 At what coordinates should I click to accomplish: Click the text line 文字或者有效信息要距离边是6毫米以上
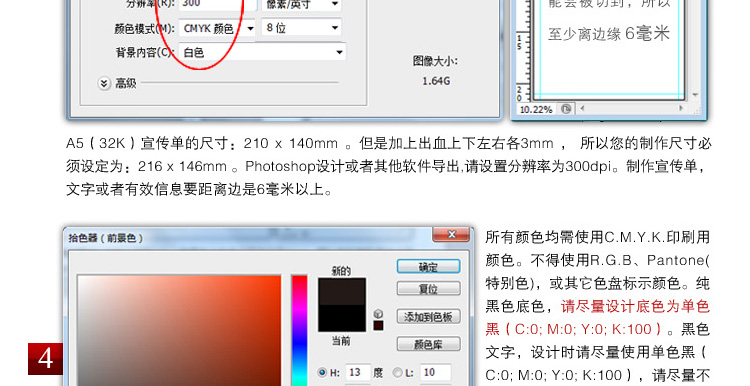199,189
